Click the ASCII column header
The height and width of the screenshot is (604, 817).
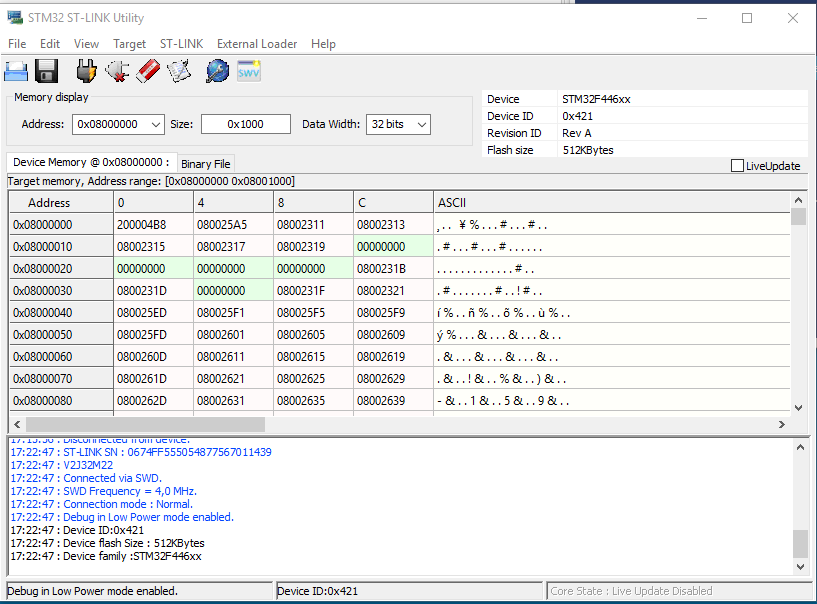tap(612, 202)
